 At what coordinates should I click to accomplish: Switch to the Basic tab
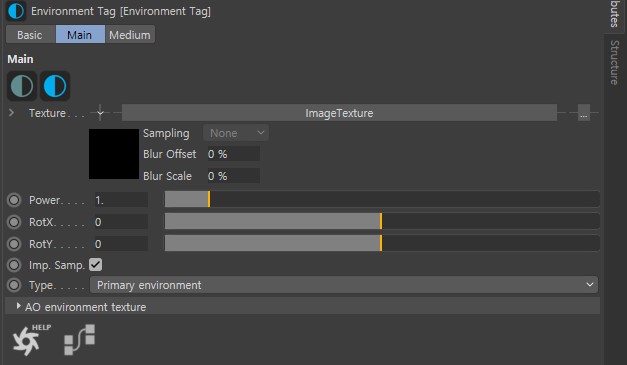click(30, 35)
